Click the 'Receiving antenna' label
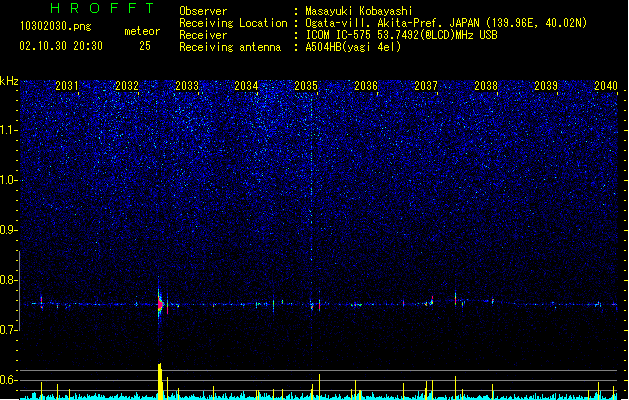 click(x=230, y=47)
